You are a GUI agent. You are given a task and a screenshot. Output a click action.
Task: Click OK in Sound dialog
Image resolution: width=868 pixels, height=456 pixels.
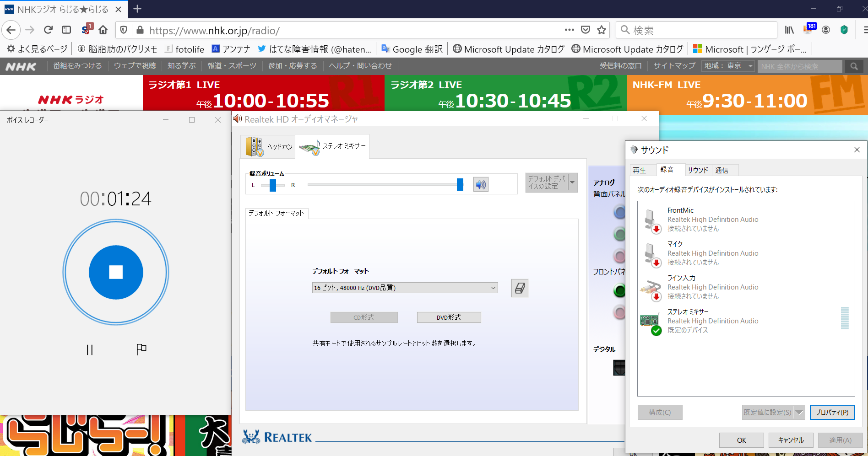741,440
